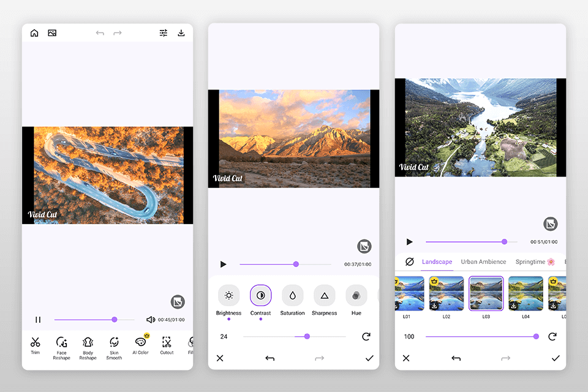Image resolution: width=588 pixels, height=392 pixels.
Task: Undo the last adjustment in middle screen
Action: pos(270,358)
